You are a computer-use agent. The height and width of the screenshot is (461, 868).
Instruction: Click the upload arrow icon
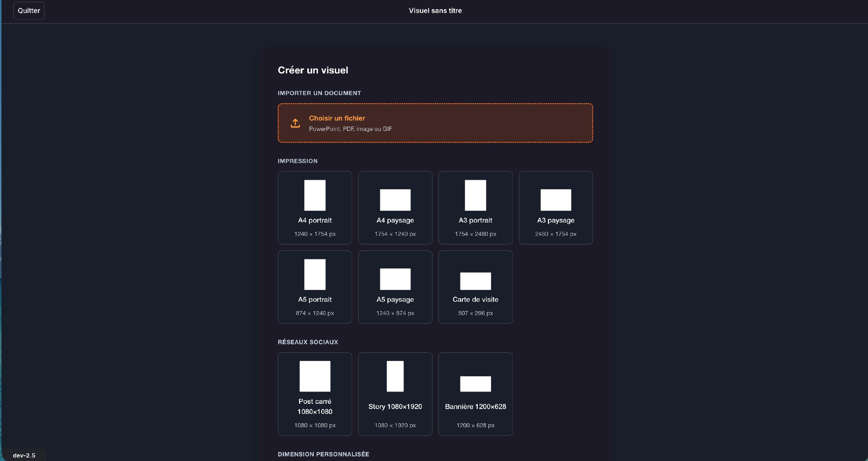point(295,123)
